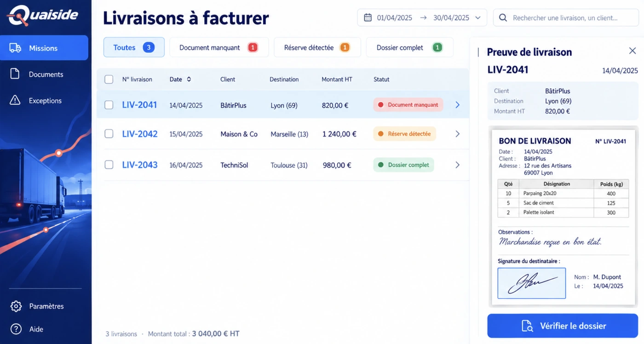The width and height of the screenshot is (644, 344).
Task: Click the search magnifier icon
Action: pyautogui.click(x=503, y=18)
